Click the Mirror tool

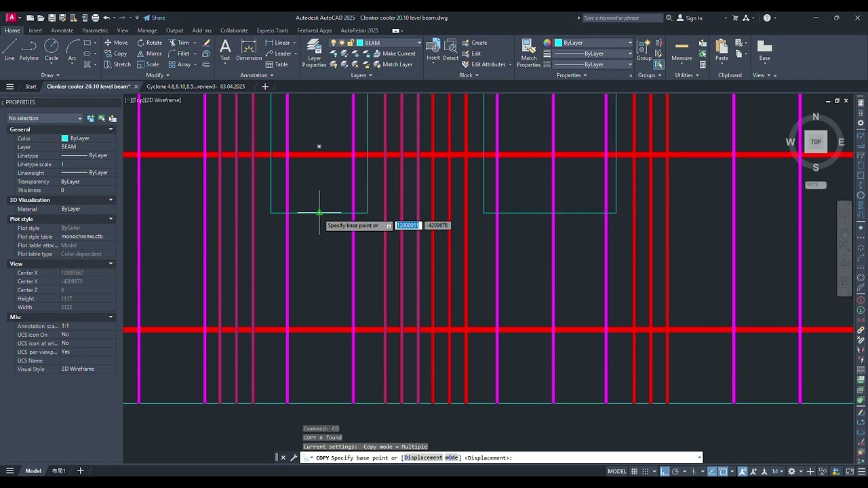click(x=149, y=54)
